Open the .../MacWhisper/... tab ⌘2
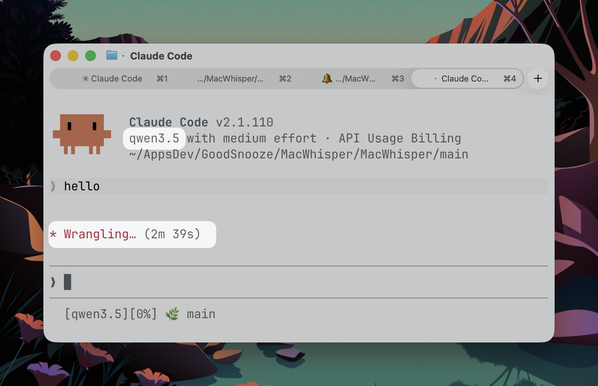The image size is (598, 386). tap(237, 79)
